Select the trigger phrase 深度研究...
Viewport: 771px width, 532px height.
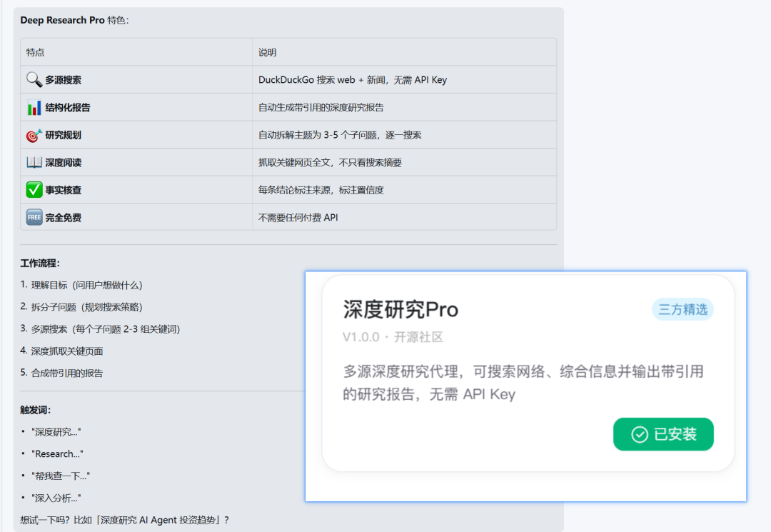pyautogui.click(x=56, y=431)
